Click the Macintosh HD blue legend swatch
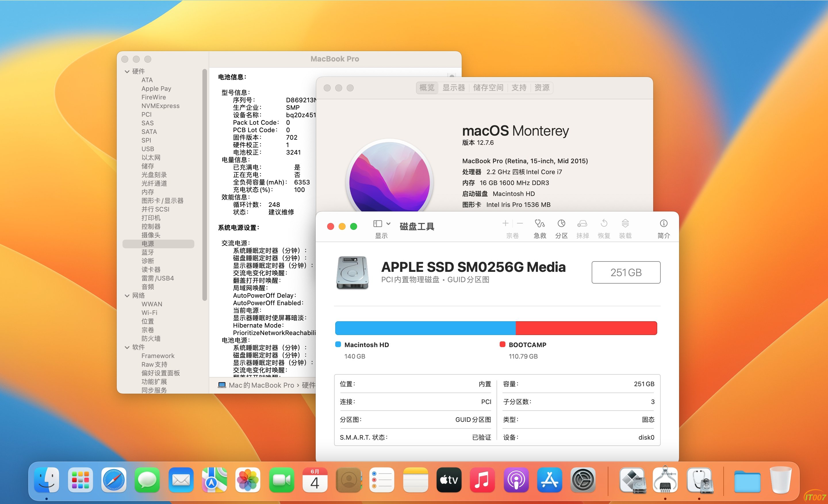The height and width of the screenshot is (504, 828). pos(338,344)
